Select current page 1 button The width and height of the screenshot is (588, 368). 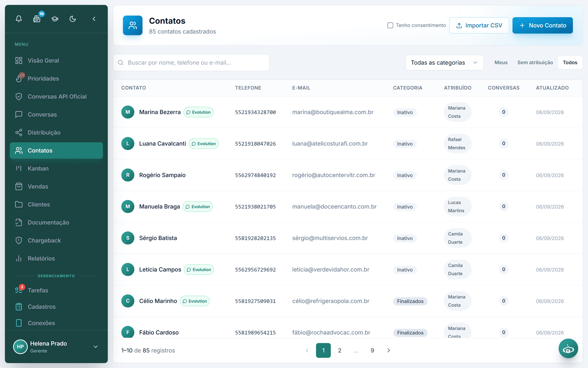pos(323,351)
